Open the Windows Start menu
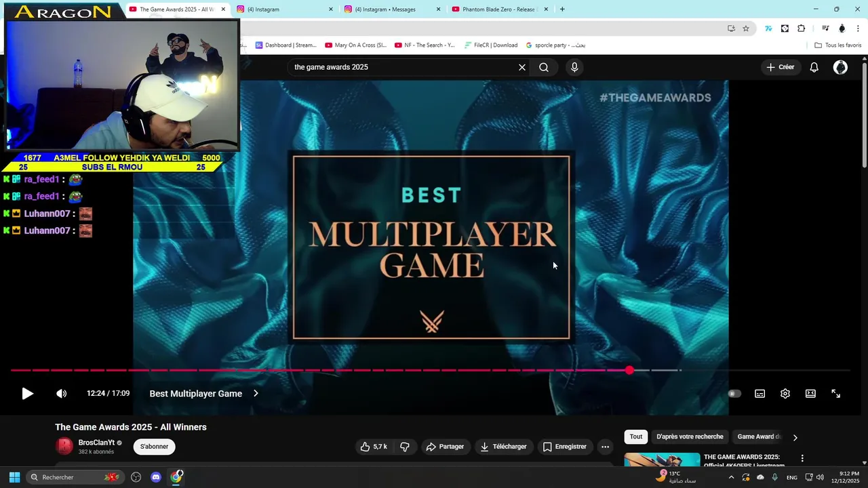 (x=14, y=477)
